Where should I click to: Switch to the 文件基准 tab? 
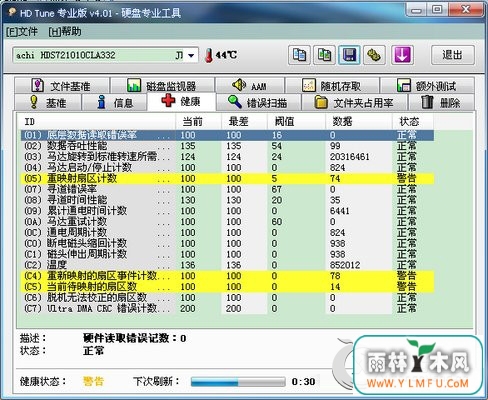coord(62,86)
